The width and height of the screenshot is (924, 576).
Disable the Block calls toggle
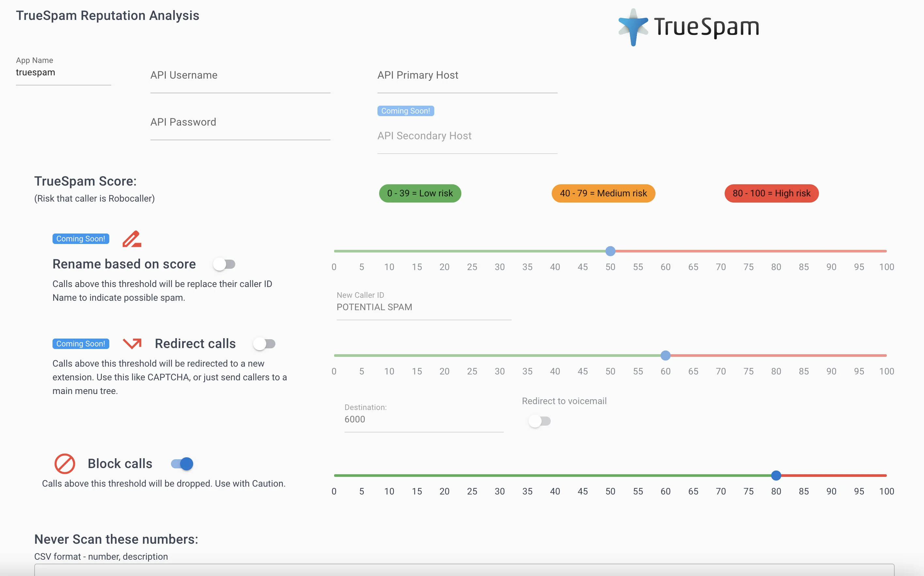pos(181,463)
